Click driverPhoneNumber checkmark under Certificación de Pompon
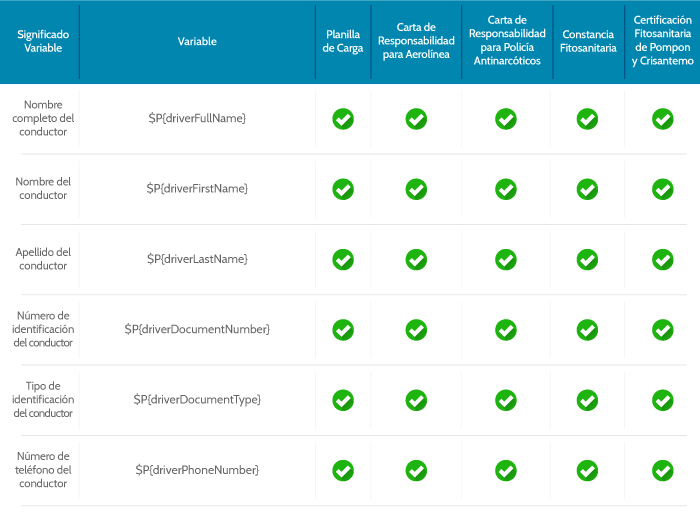This screenshot has width=700, height=512. click(662, 470)
